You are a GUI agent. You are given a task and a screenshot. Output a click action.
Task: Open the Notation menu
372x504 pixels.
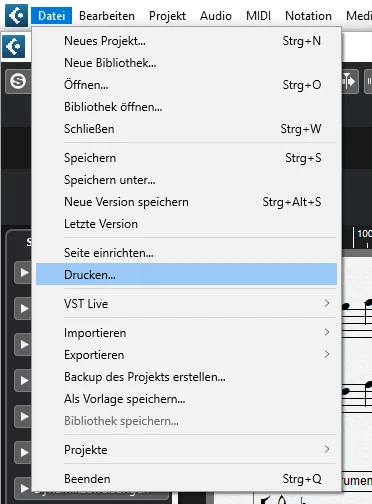(x=308, y=16)
